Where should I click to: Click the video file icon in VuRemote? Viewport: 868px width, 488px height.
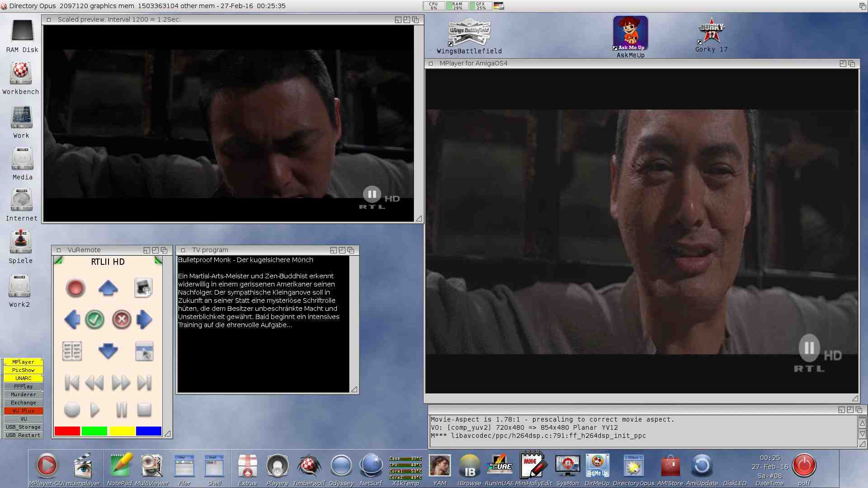[x=143, y=288]
